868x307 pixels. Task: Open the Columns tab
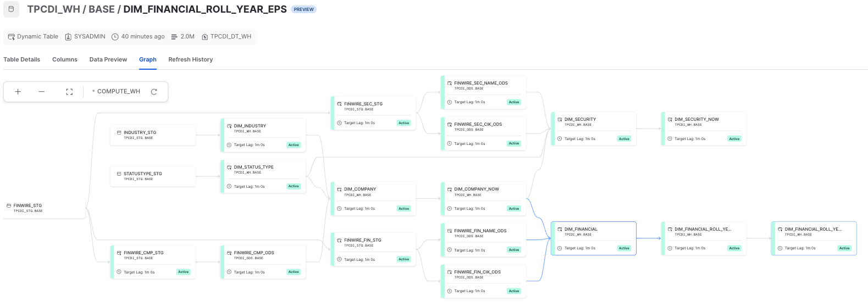65,59
